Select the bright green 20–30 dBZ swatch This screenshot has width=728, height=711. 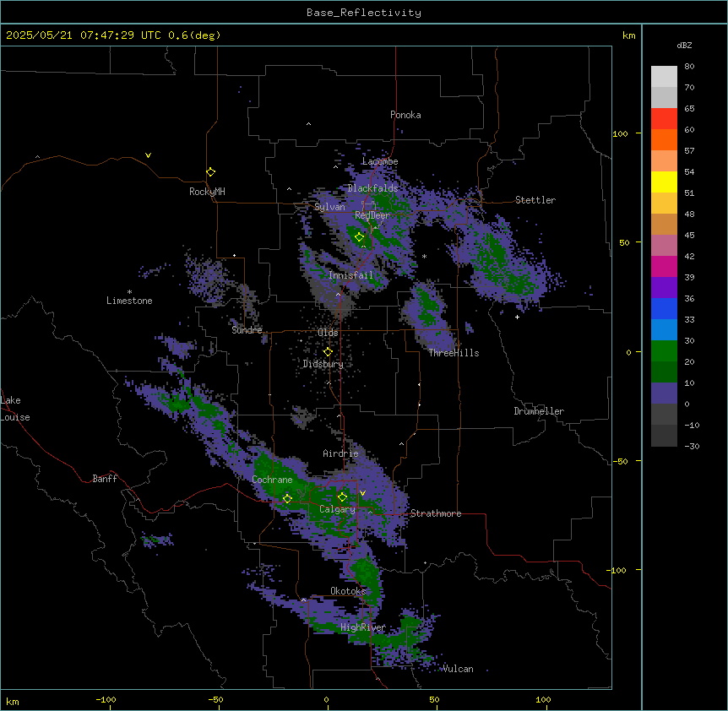click(x=664, y=351)
